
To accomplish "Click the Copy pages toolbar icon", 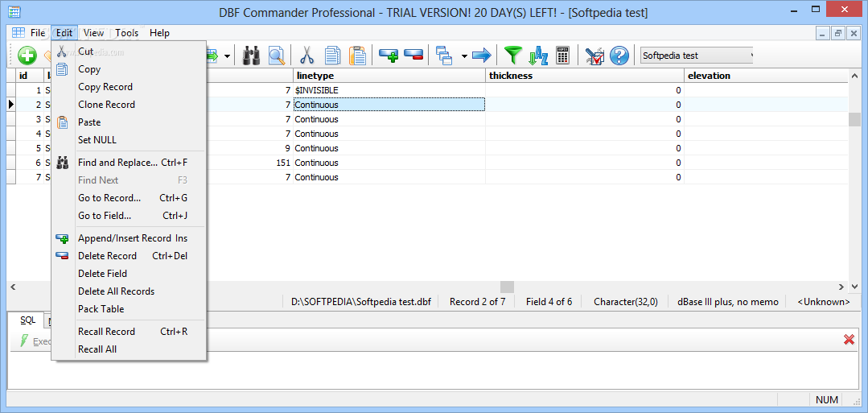I will pyautogui.click(x=332, y=56).
